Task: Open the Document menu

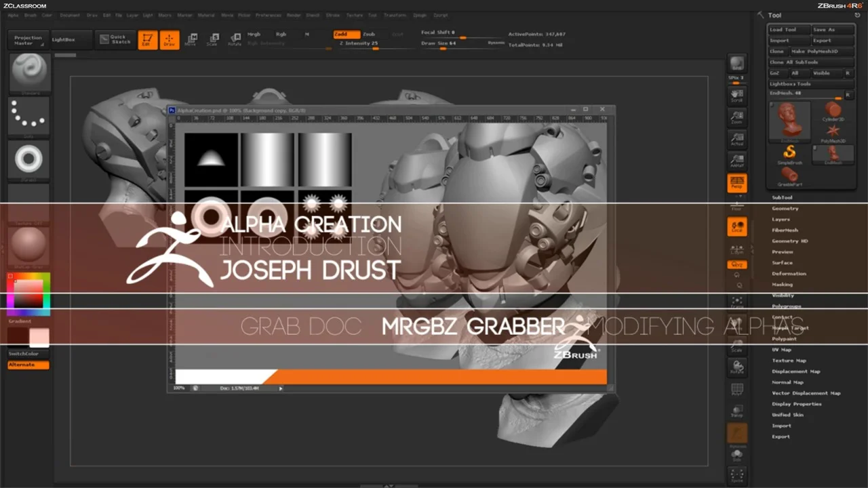Action: pos(70,15)
